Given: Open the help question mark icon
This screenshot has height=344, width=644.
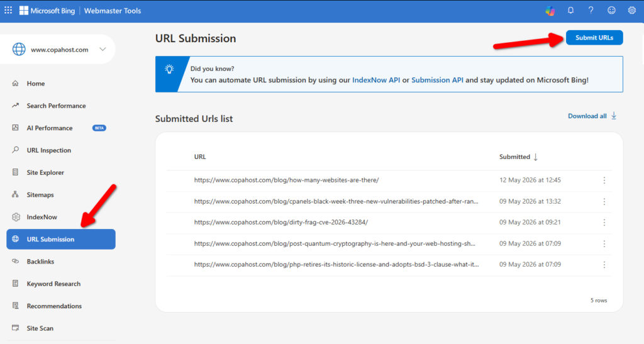Looking at the screenshot, I should click(x=591, y=10).
